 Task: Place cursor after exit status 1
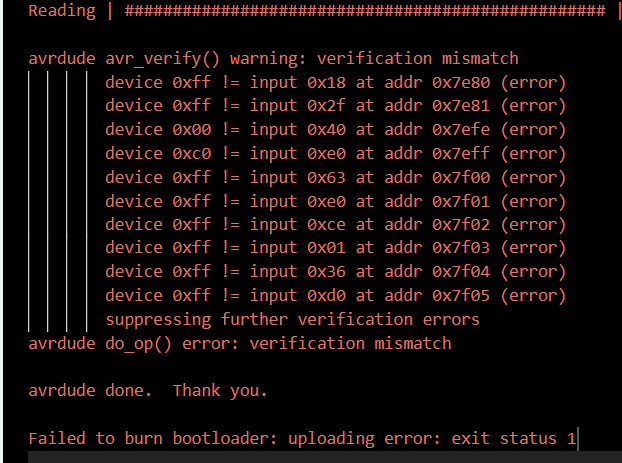coord(578,439)
